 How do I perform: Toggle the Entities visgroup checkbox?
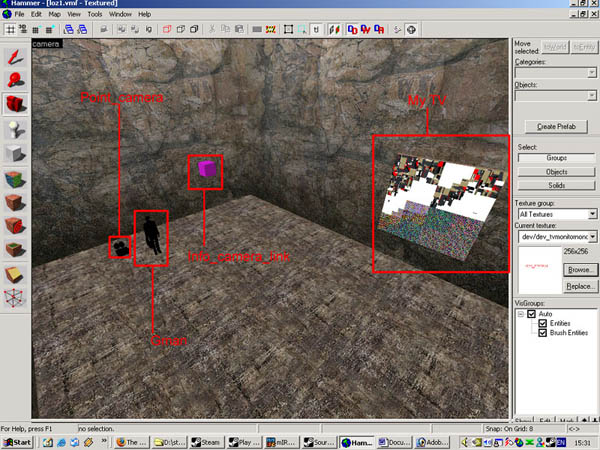pyautogui.click(x=541, y=323)
